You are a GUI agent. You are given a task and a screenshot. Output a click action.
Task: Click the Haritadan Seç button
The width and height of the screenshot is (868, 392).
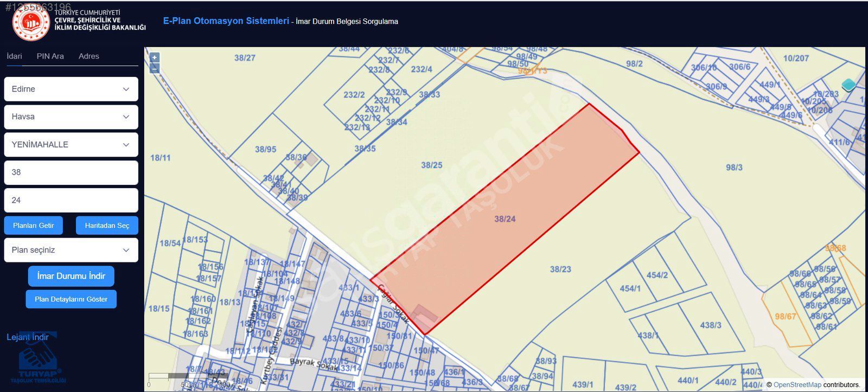[107, 226]
